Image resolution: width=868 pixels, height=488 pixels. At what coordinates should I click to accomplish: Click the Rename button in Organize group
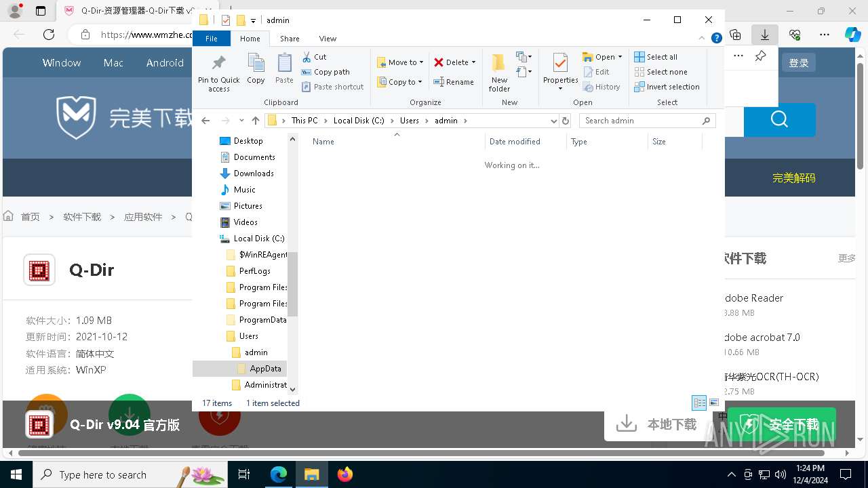(x=454, y=82)
